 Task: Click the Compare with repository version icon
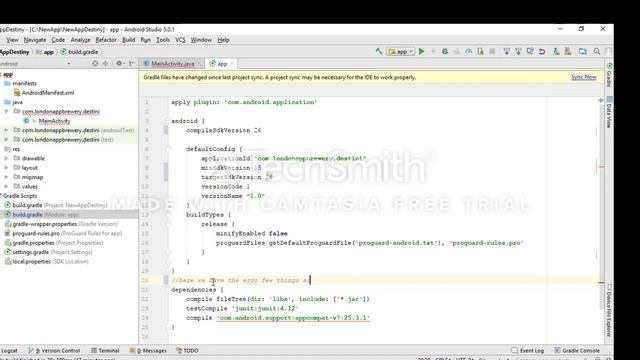(530, 51)
